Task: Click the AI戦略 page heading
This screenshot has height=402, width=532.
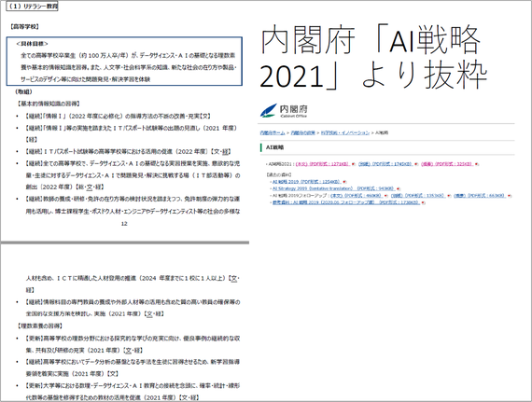Action: (274, 147)
